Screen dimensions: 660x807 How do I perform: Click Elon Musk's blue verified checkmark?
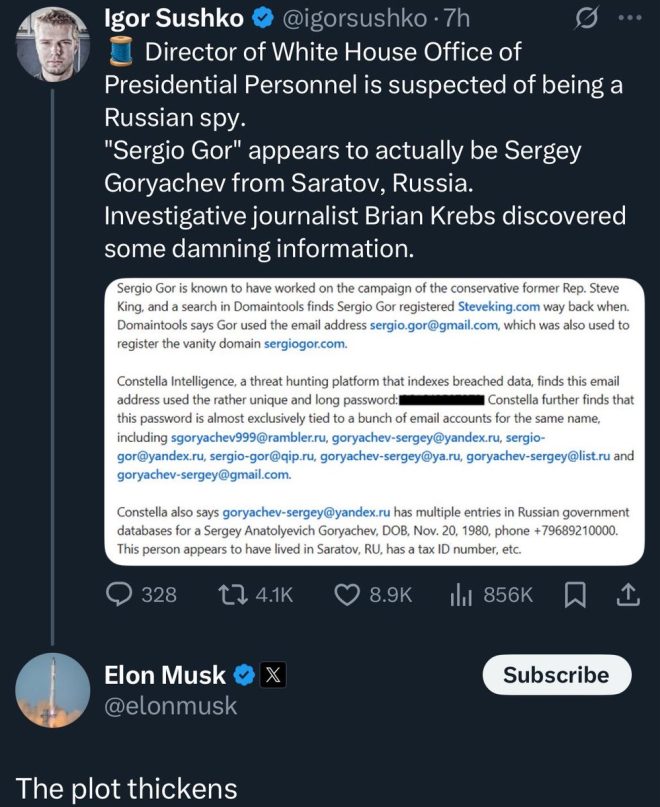click(x=245, y=675)
